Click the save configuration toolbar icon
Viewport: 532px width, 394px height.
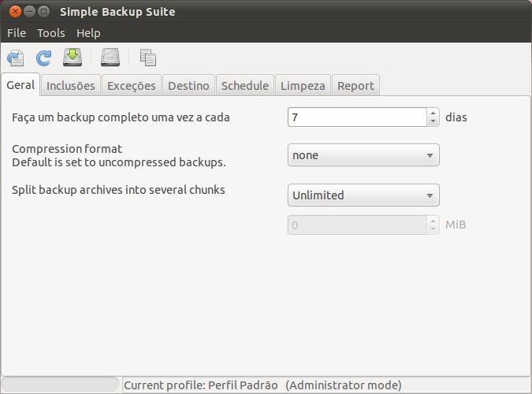pos(16,58)
